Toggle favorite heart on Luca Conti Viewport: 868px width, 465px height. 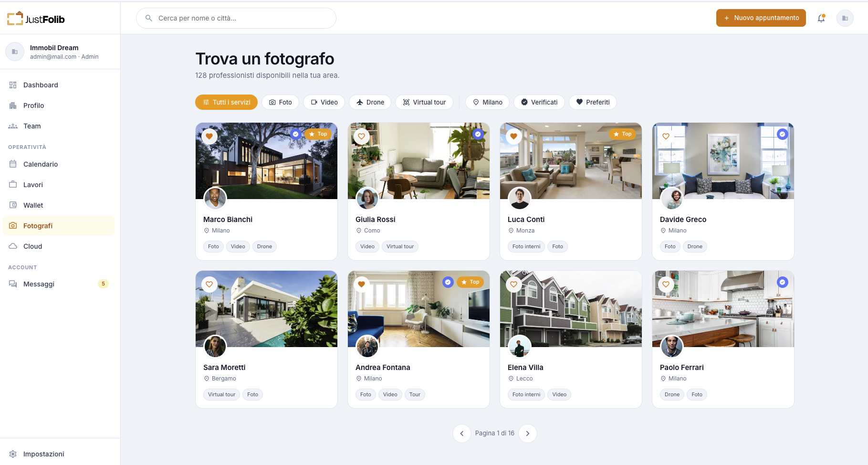[514, 137]
